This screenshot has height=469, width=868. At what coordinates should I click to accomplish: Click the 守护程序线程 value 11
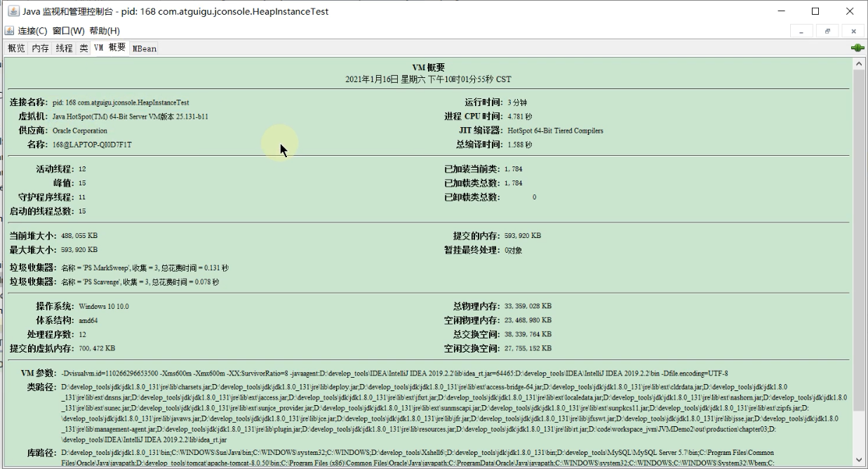point(82,197)
